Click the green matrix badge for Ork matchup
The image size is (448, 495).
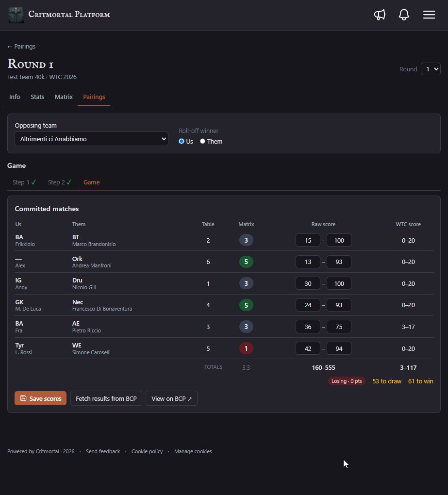[246, 262]
